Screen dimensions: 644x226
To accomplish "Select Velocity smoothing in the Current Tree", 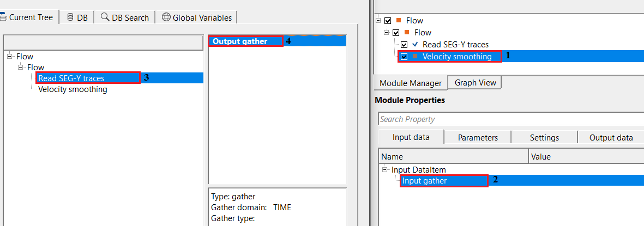I will pos(73,89).
